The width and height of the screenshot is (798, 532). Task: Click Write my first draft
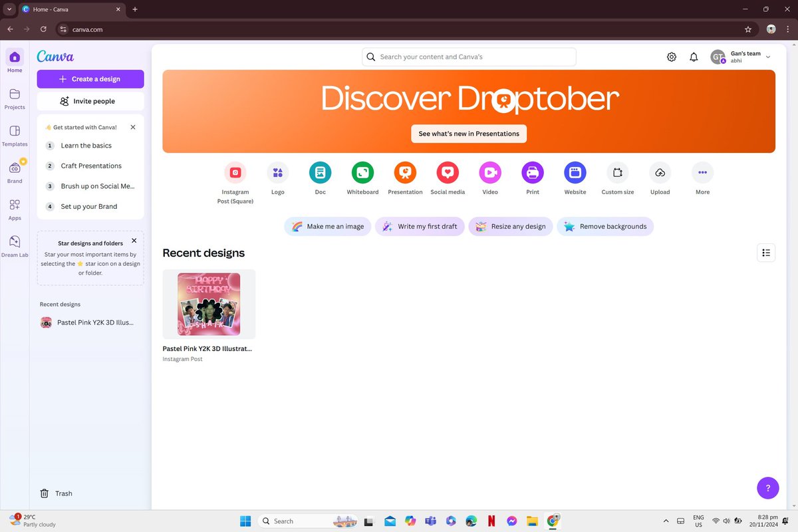[420, 226]
